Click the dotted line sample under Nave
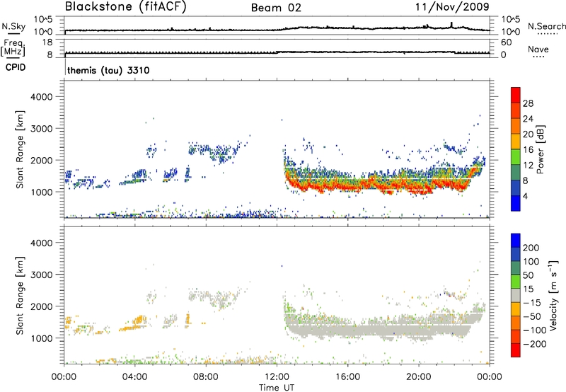Viewport: 566px width, 392px height. [538, 57]
